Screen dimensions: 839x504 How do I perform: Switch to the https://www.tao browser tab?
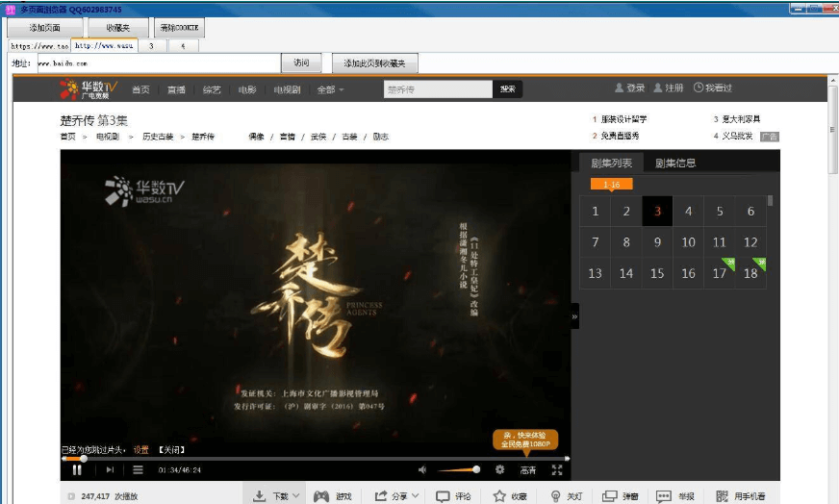tap(39, 46)
